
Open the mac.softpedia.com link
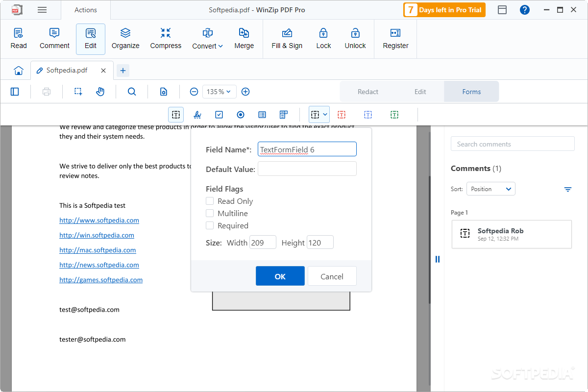pos(98,250)
